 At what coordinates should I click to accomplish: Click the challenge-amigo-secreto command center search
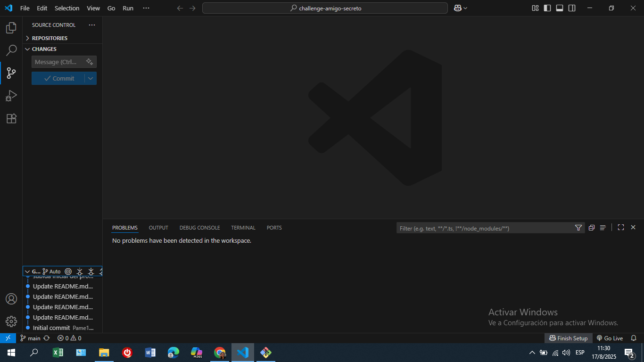pyautogui.click(x=325, y=8)
